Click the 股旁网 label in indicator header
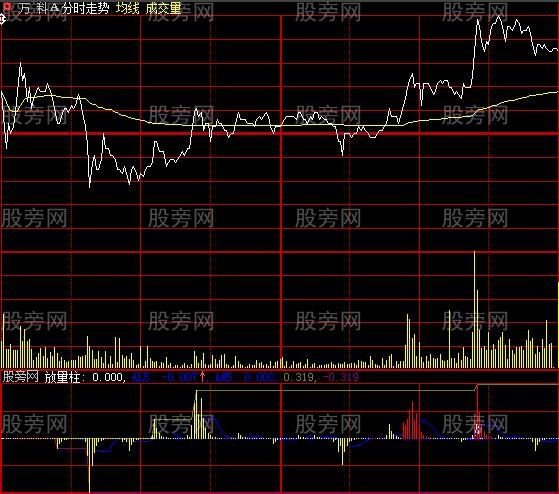 [x=20, y=377]
